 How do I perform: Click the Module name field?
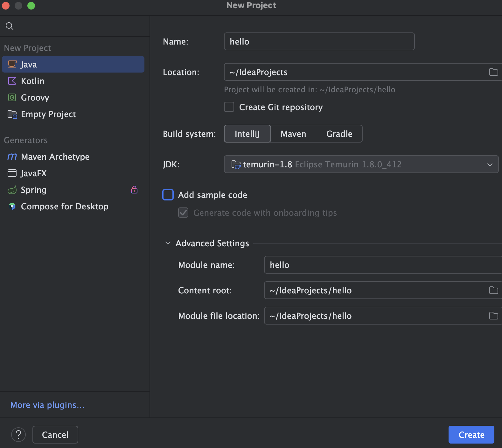383,265
